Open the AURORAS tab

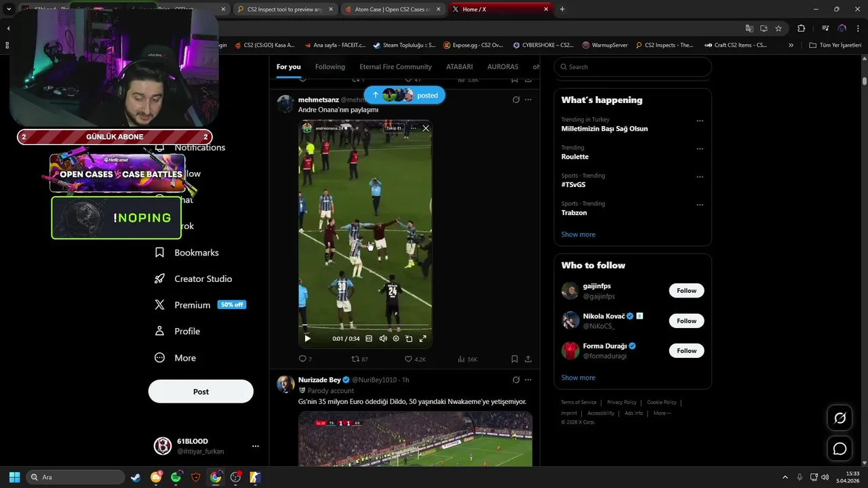click(x=502, y=66)
